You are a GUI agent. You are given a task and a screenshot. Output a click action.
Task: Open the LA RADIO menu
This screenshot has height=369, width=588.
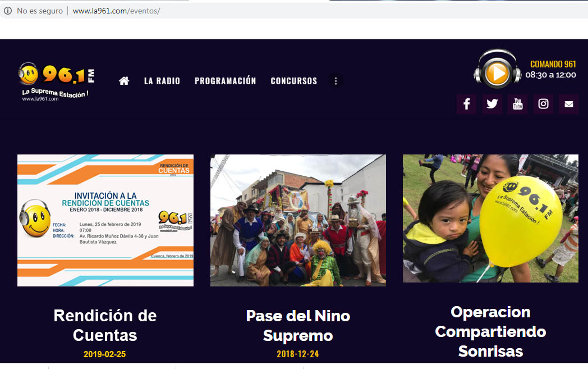162,81
